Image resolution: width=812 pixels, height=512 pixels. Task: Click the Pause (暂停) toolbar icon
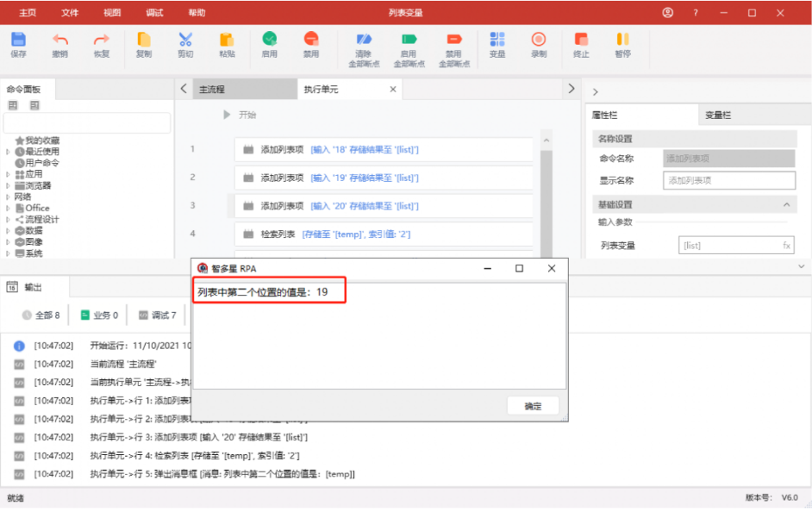click(622, 41)
